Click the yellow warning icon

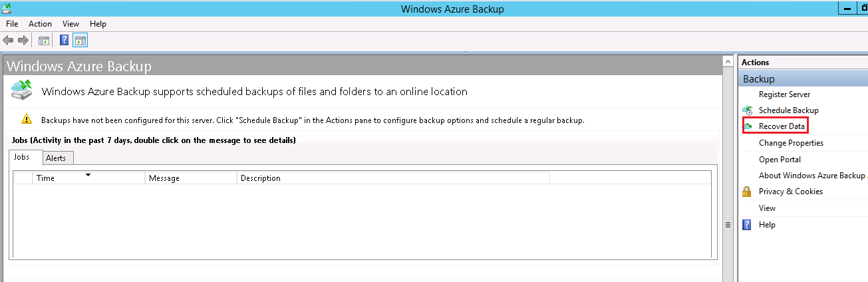click(26, 120)
